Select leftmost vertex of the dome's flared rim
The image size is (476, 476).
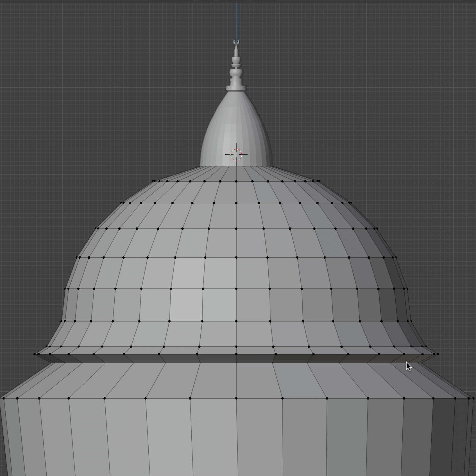(x=35, y=354)
